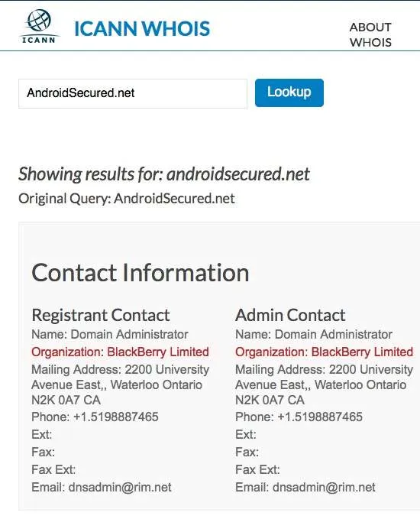Click the Registrant Organization BlackBerry Limited line
The width and height of the screenshot is (420, 519).
point(120,352)
